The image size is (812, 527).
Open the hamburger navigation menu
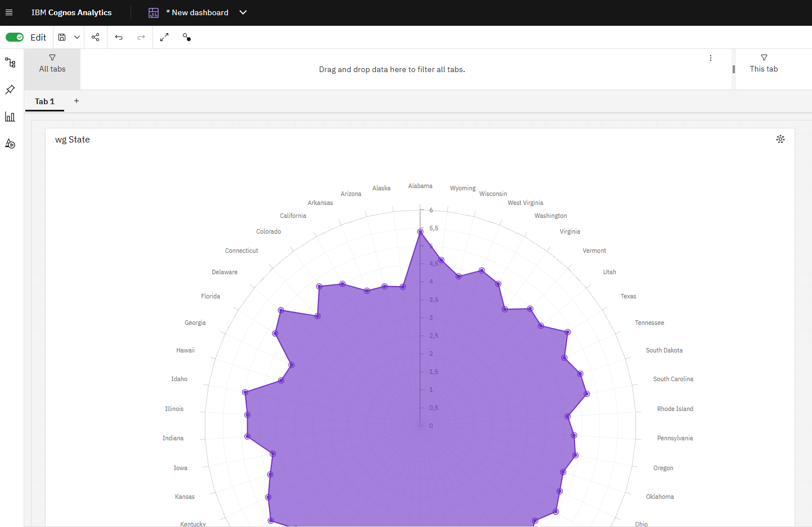(9, 12)
